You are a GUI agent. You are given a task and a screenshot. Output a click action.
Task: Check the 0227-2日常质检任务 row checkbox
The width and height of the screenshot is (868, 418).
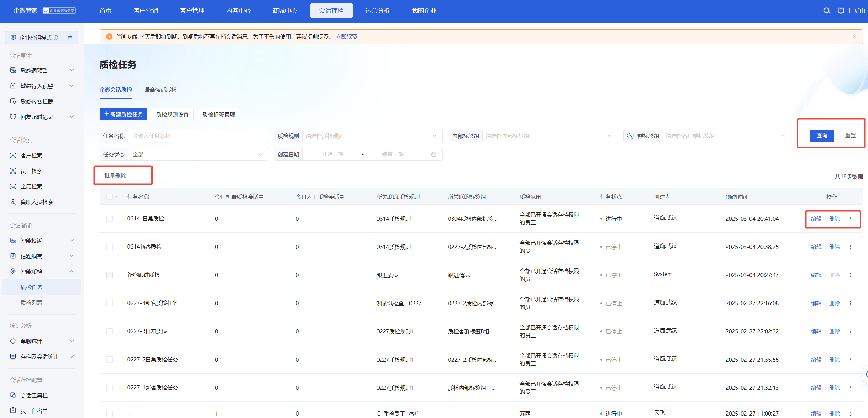coord(110,360)
